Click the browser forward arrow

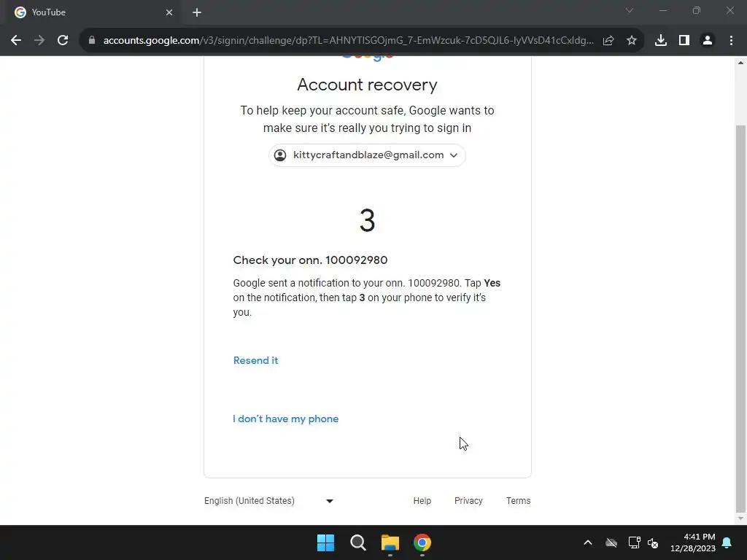[39, 41]
